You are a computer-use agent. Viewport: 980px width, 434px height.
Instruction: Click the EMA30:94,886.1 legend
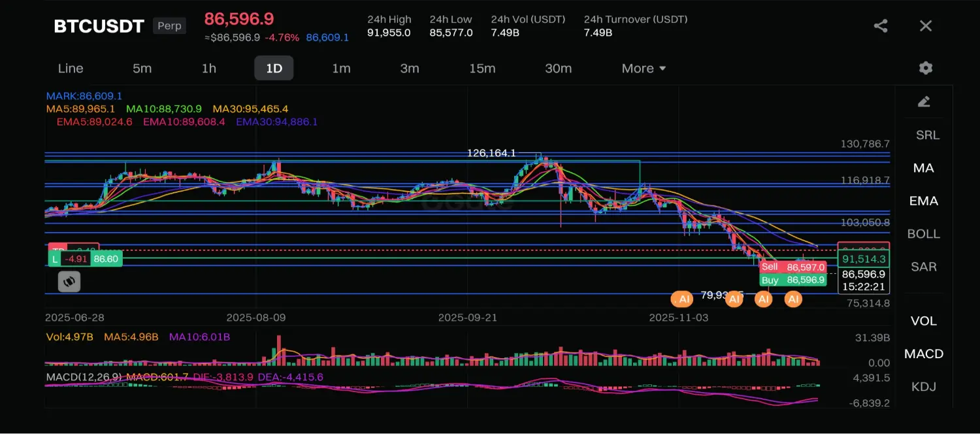click(277, 122)
